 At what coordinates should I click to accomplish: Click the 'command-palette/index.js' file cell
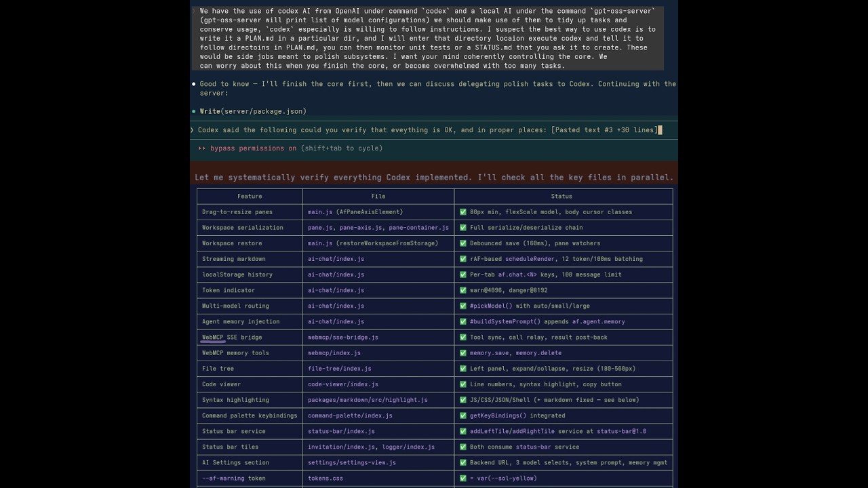point(378,415)
